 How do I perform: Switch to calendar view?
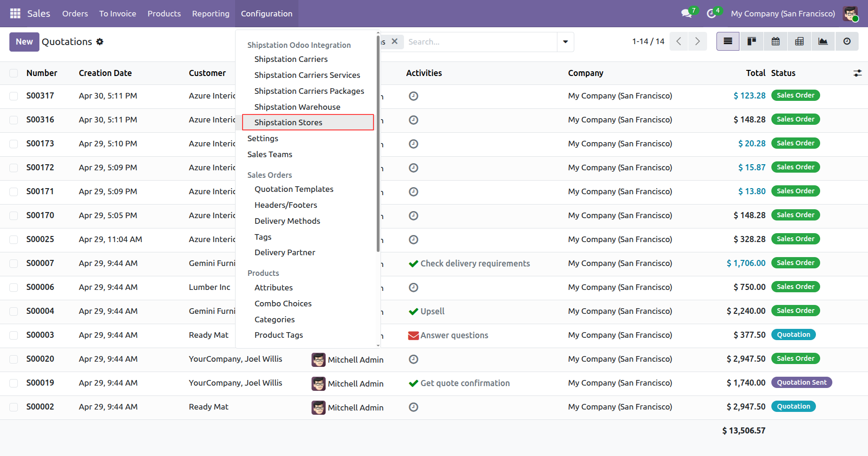point(776,41)
